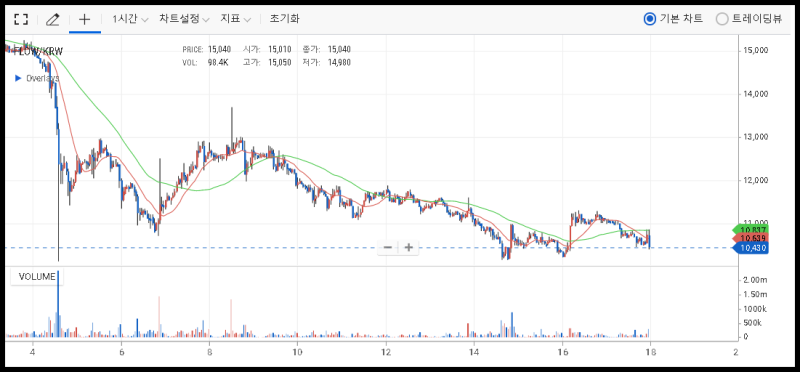Click date label 4 on time axis

(x=33, y=352)
